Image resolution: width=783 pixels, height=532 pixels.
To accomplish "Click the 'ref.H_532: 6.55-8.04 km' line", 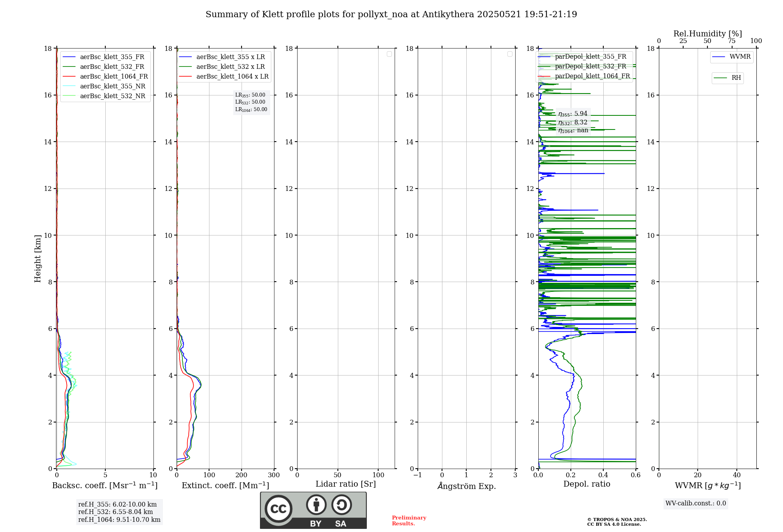I will [x=115, y=512].
